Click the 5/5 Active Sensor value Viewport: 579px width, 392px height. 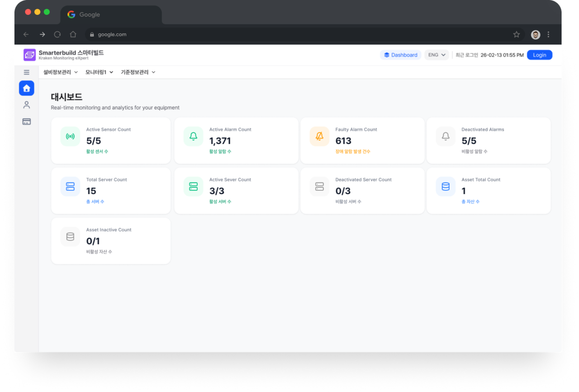pyautogui.click(x=94, y=141)
